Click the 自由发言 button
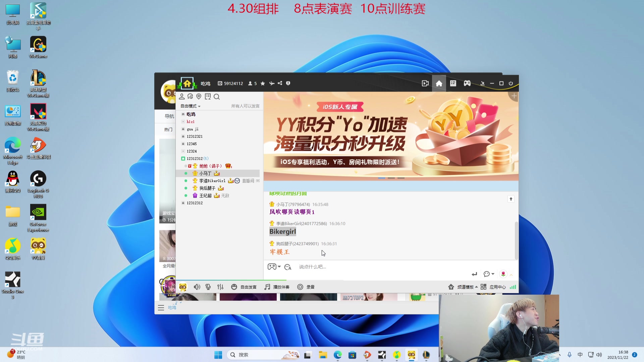Screen dimensions: 644x362 [244, 287]
